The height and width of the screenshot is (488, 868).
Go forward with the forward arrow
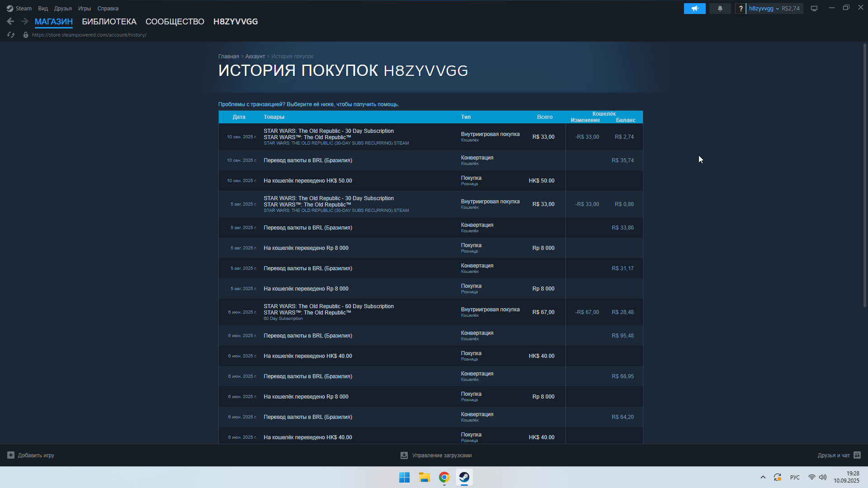click(25, 21)
